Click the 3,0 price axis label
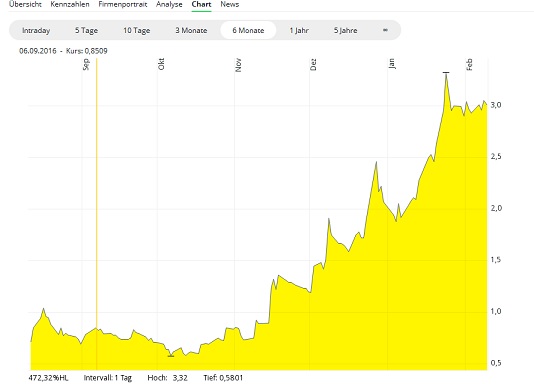The image size is (534, 384). [496, 105]
